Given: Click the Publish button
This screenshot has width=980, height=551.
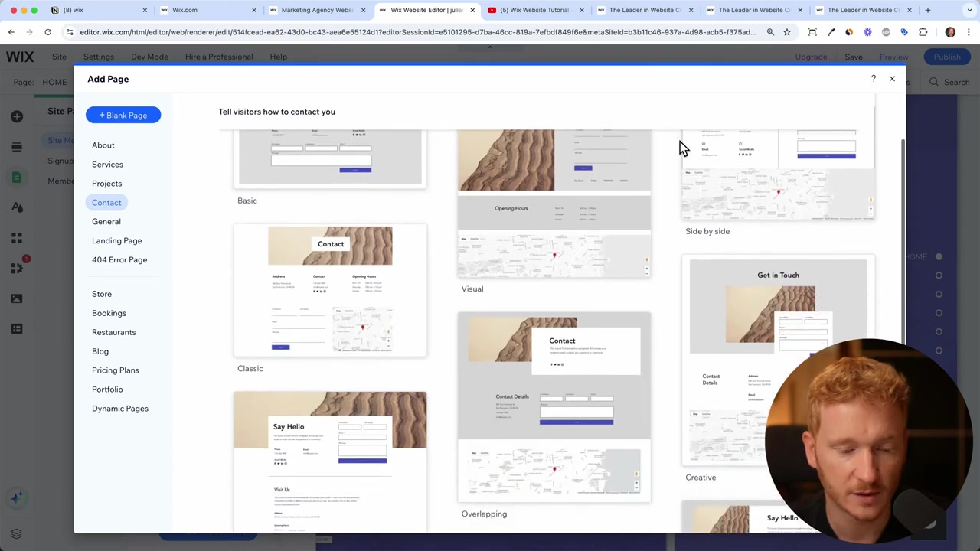Looking at the screenshot, I should [947, 57].
